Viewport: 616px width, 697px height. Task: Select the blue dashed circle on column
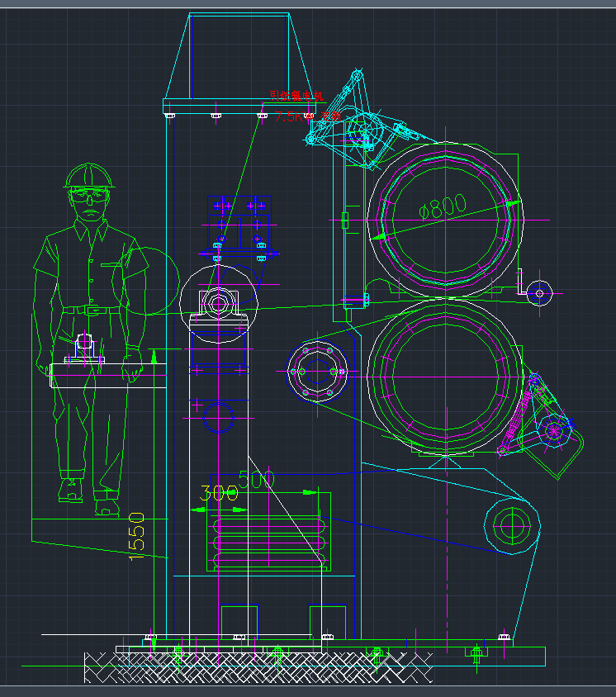(218, 417)
